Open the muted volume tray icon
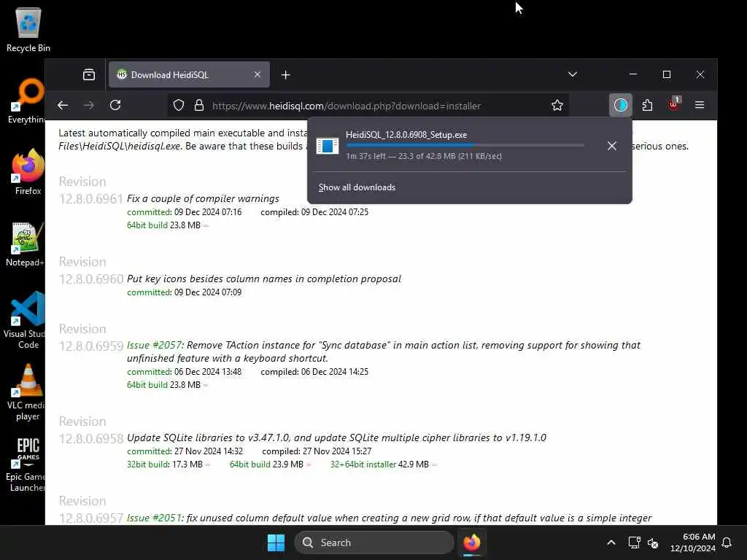This screenshot has height=560, width=747. pos(653,542)
